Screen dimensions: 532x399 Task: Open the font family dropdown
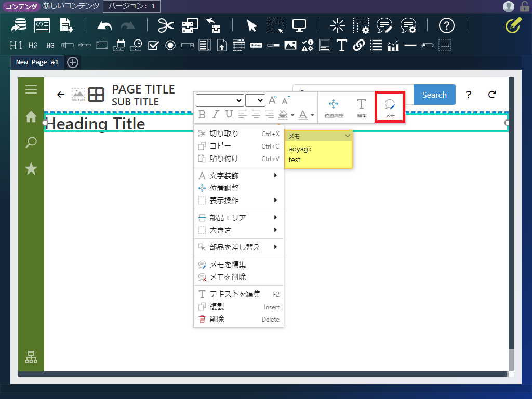click(220, 100)
